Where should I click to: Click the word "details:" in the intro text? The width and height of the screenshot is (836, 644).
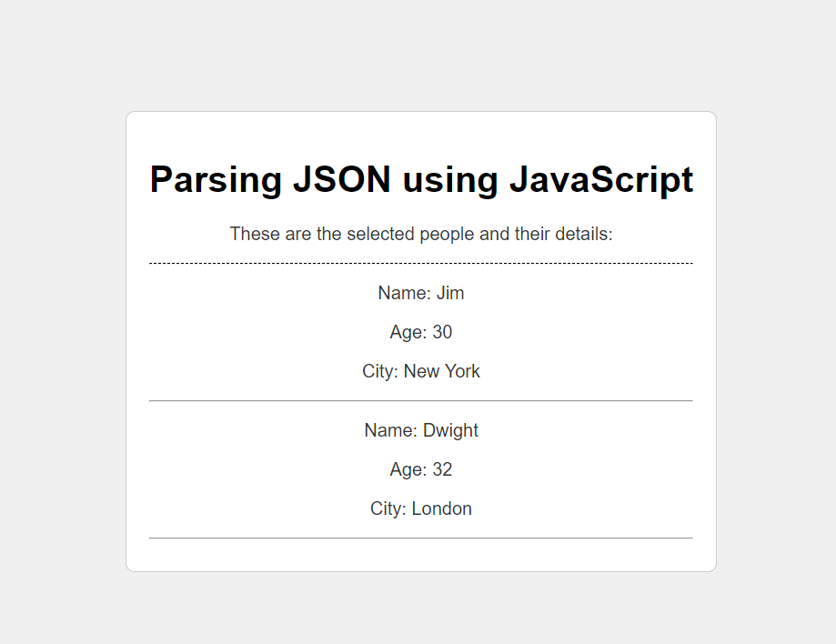pyautogui.click(x=584, y=234)
